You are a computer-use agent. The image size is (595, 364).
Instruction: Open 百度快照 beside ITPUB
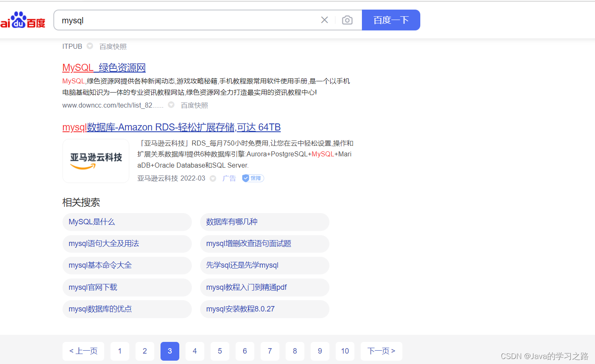[113, 47]
